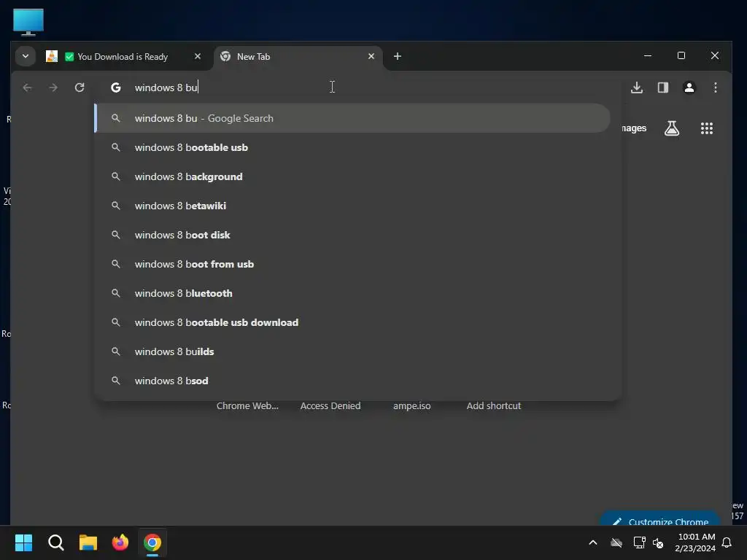Focus the address bar showing 'windows 8 bu'
The width and height of the screenshot is (747, 560).
point(357,87)
